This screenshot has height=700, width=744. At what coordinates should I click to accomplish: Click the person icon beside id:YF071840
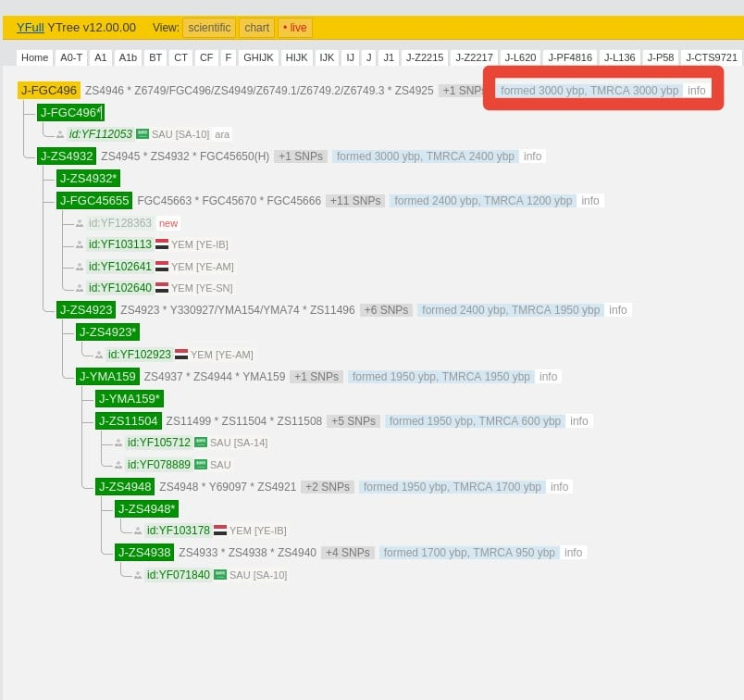pos(138,575)
